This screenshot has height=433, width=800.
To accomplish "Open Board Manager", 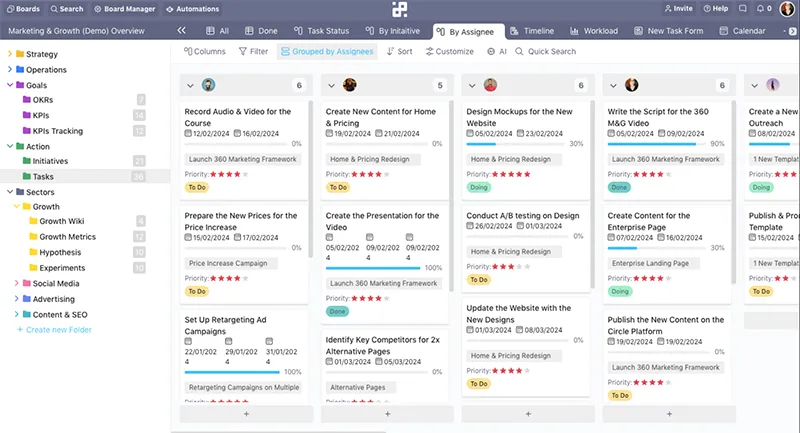I will [x=97, y=8].
